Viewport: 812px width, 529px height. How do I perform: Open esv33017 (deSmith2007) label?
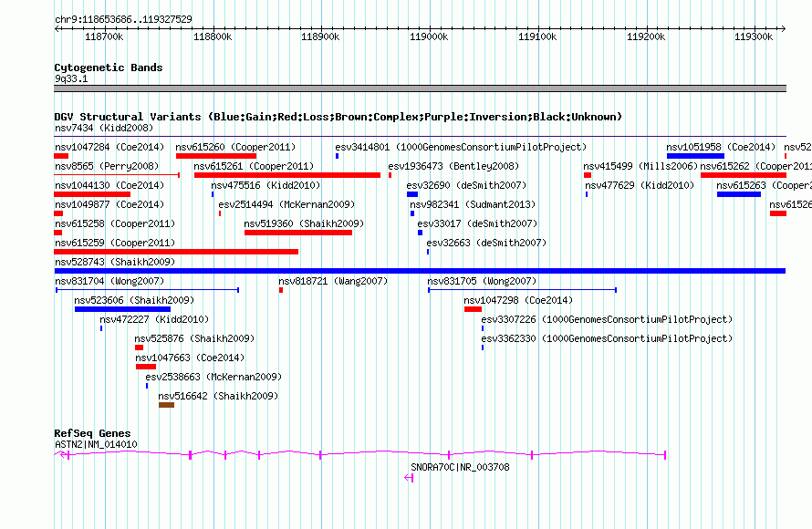pos(477,223)
